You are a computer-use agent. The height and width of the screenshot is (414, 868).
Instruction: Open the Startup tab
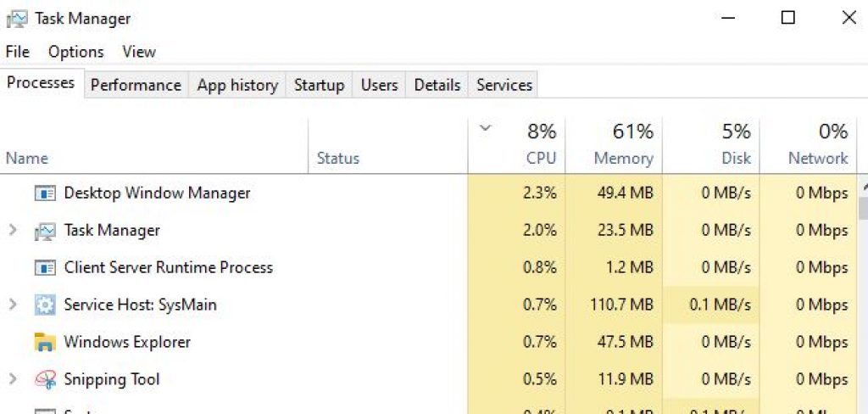(x=319, y=85)
